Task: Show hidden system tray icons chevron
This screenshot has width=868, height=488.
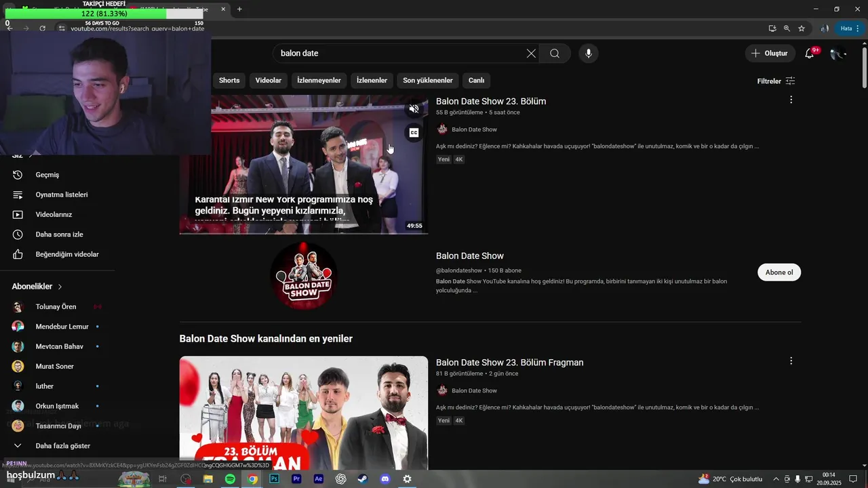Action: point(776,479)
